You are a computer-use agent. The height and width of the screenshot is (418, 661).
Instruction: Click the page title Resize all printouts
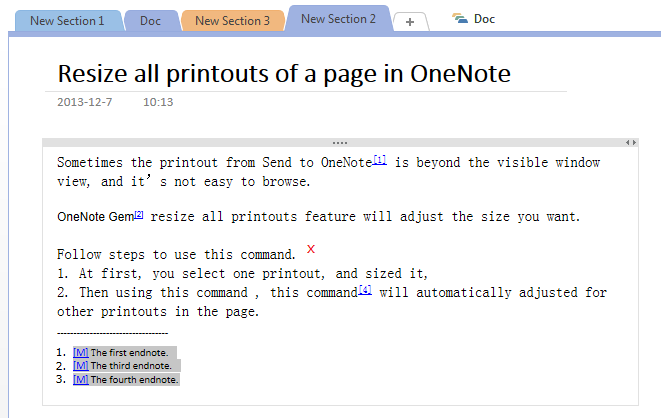[x=284, y=74]
